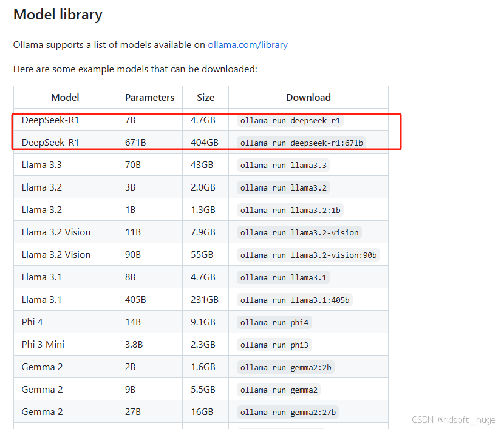Click the Llama 3.1 405B model name

click(41, 300)
